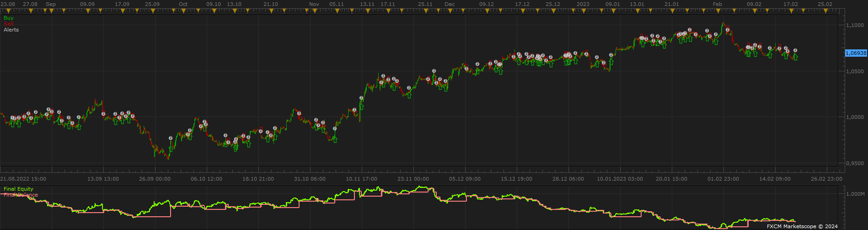Click the 09.01 date label on top axis

613,4
